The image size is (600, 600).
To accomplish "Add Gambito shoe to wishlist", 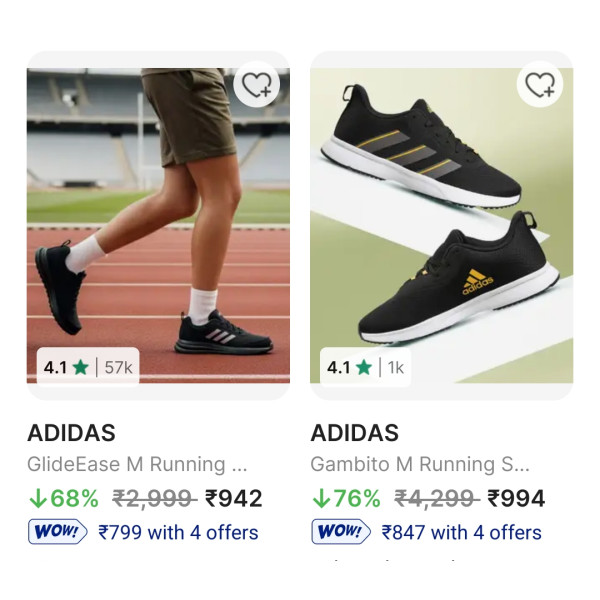I will coord(541,85).
